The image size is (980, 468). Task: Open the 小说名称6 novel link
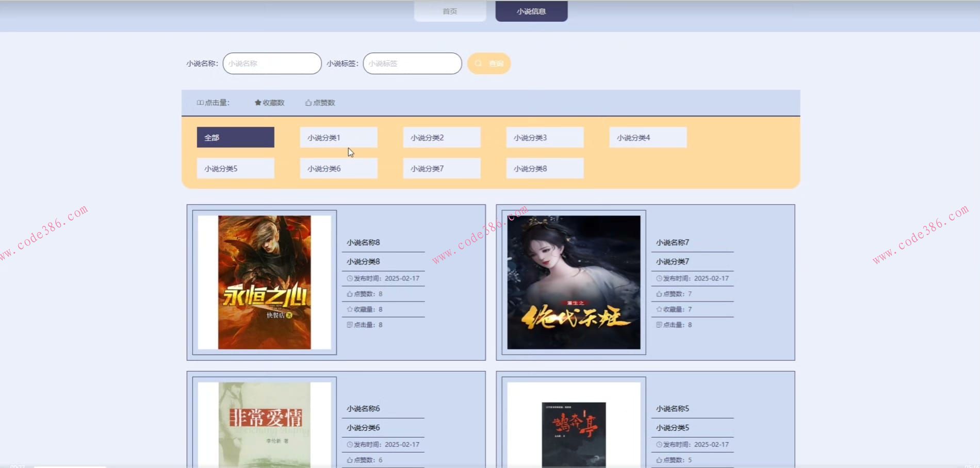click(362, 408)
